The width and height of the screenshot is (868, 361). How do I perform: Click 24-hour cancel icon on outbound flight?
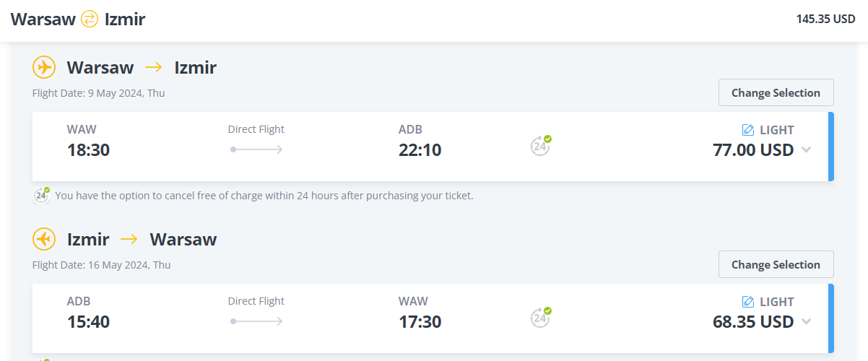pos(540,146)
